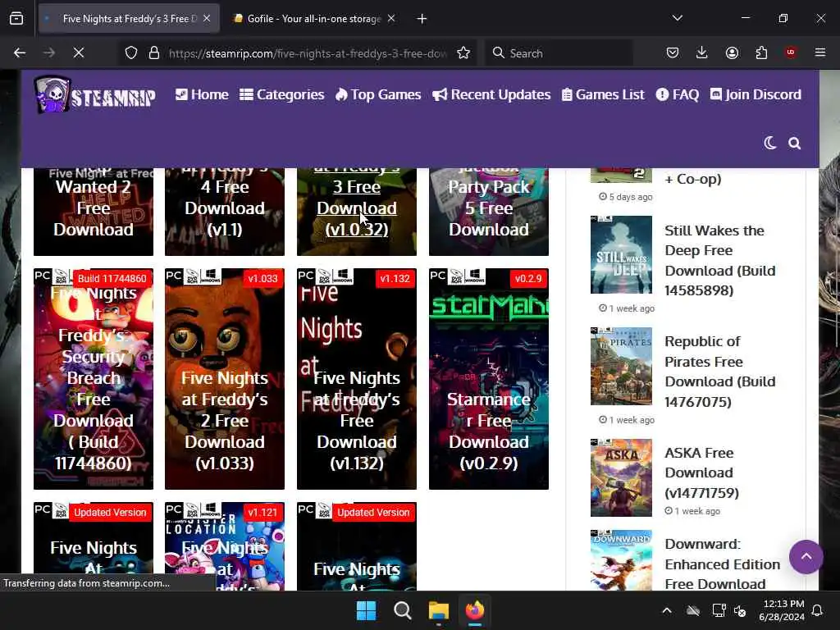Open Five Nights at Freddy's 4 Free Download card
The width and height of the screenshot is (840, 630).
[x=225, y=211]
